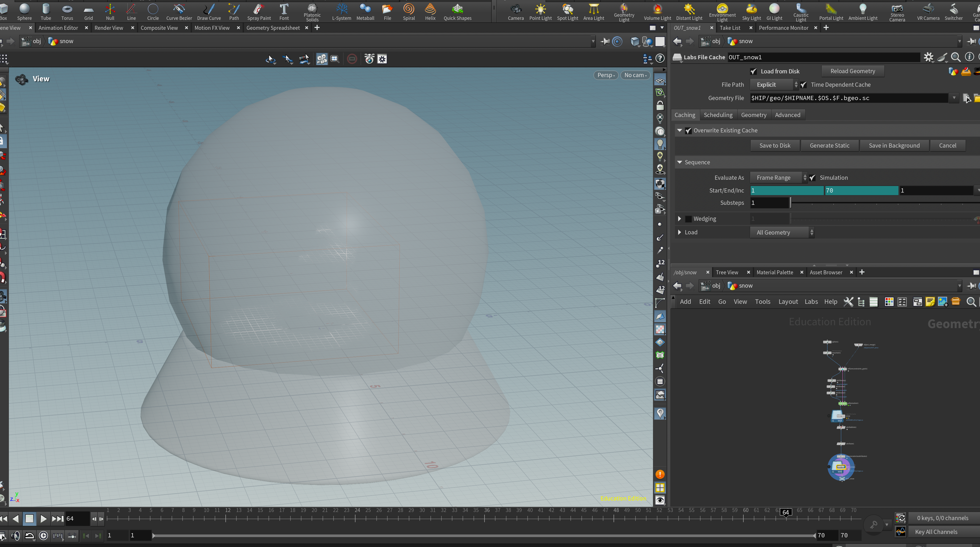Open the Persp viewport menu

(x=606, y=75)
